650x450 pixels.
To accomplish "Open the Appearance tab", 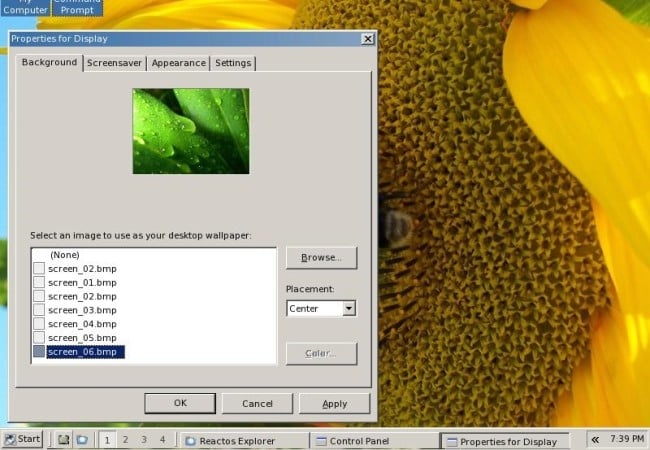I will (x=179, y=63).
